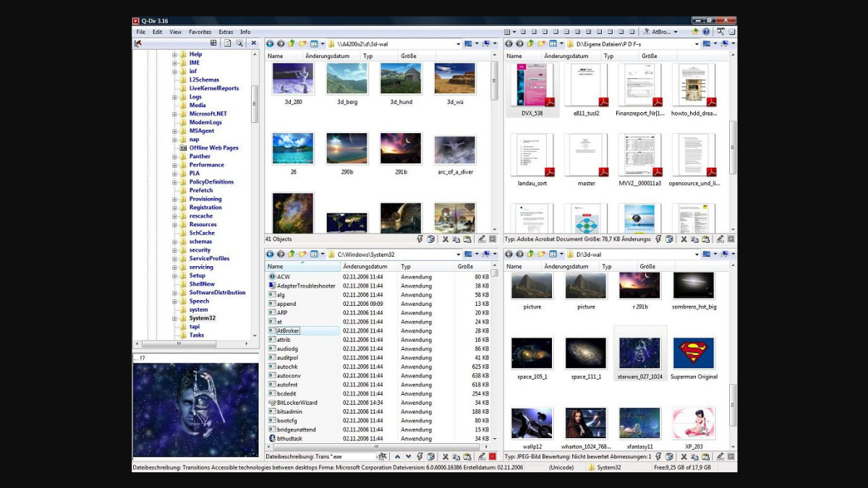Screen dimensions: 868x488
Task: Go forward in the \\A4200x2\d\3d-wal pane
Action: tap(281, 44)
